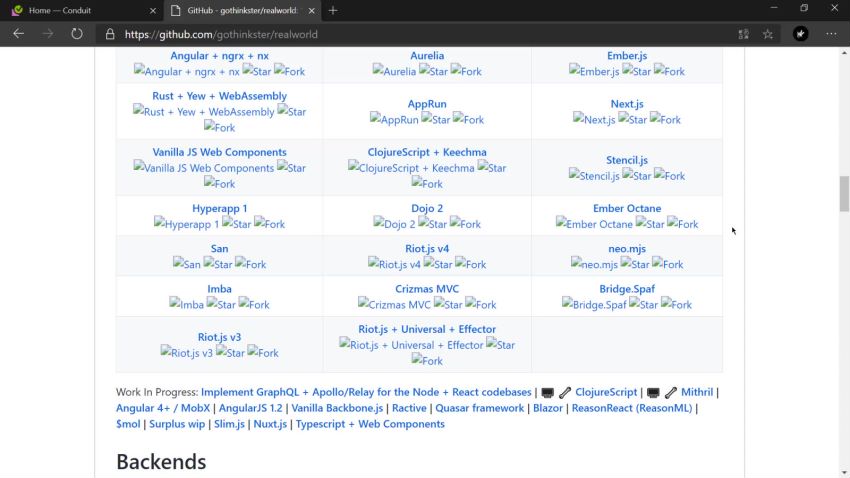Open the Angular 4+ / MobX link
850x478 pixels.
pyautogui.click(x=163, y=408)
